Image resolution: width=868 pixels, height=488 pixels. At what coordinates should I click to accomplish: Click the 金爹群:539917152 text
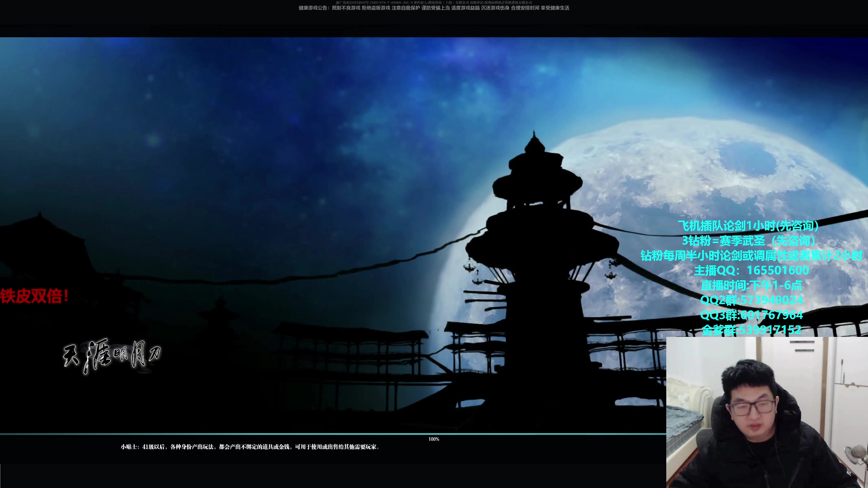(751, 330)
